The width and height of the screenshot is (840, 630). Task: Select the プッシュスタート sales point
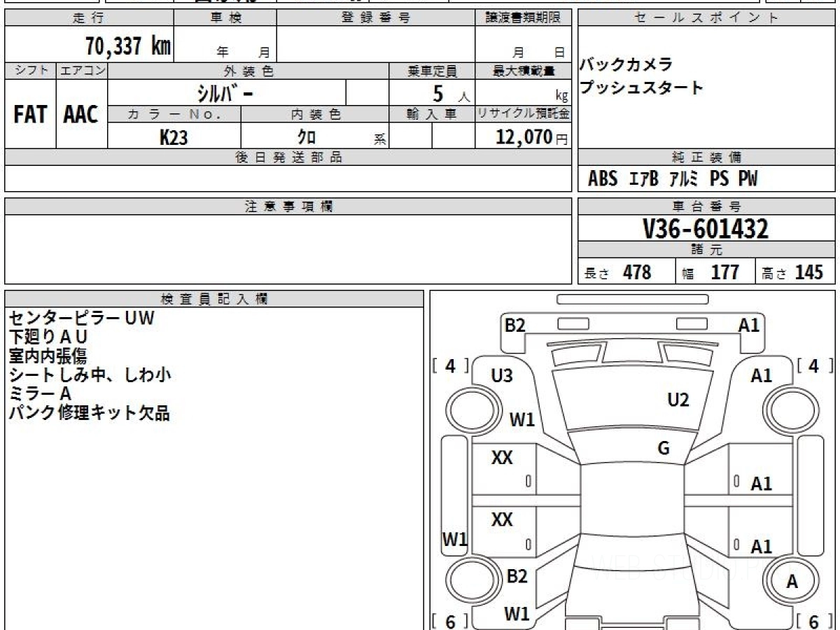(641, 88)
